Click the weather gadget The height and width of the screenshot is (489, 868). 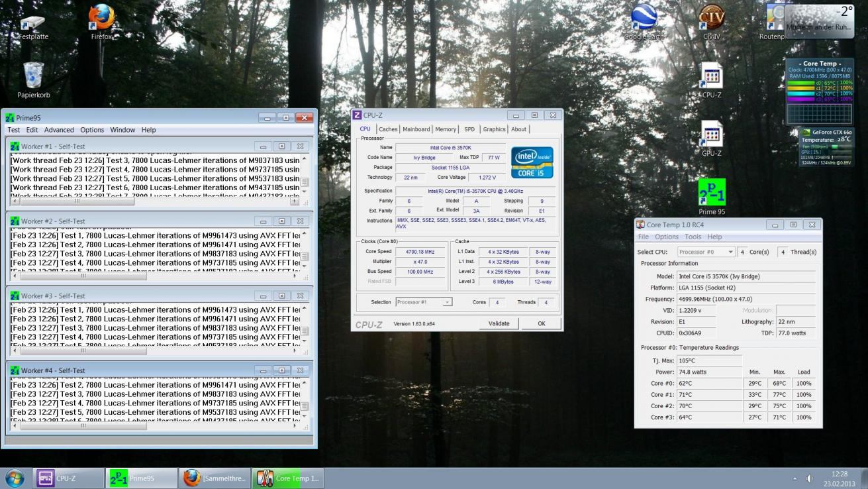820,21
